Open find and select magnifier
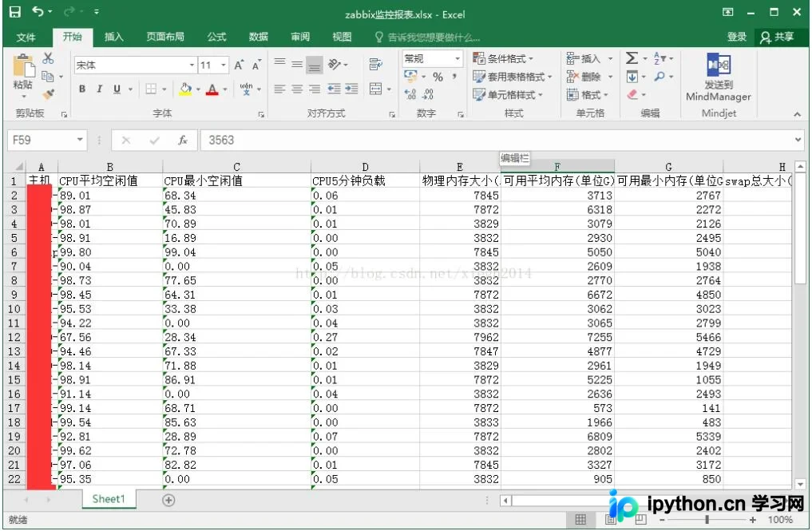This screenshot has width=812, height=531. click(x=660, y=77)
